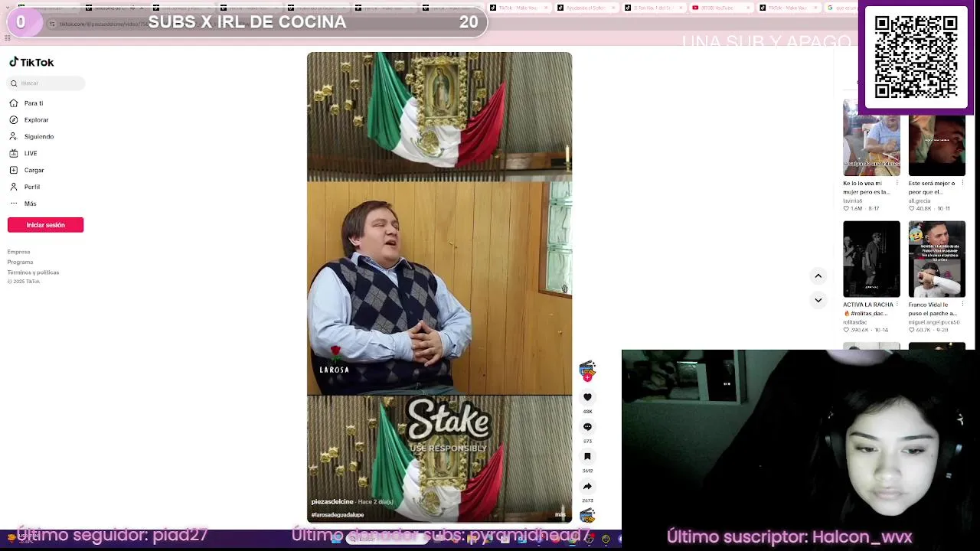Image resolution: width=980 pixels, height=551 pixels.
Task: Go to next video arrow
Action: coord(818,300)
